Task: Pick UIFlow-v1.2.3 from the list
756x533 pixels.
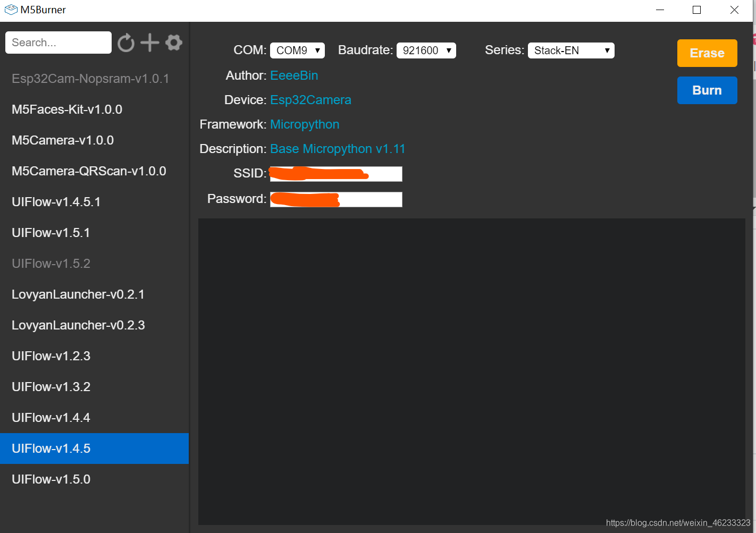Action: [95, 356]
